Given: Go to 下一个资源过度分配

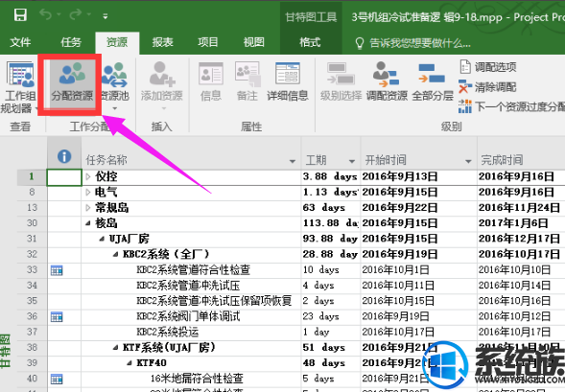Looking at the screenshot, I should point(511,106).
